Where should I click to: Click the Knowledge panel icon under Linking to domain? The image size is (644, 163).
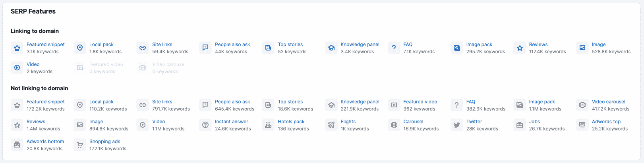click(x=331, y=48)
